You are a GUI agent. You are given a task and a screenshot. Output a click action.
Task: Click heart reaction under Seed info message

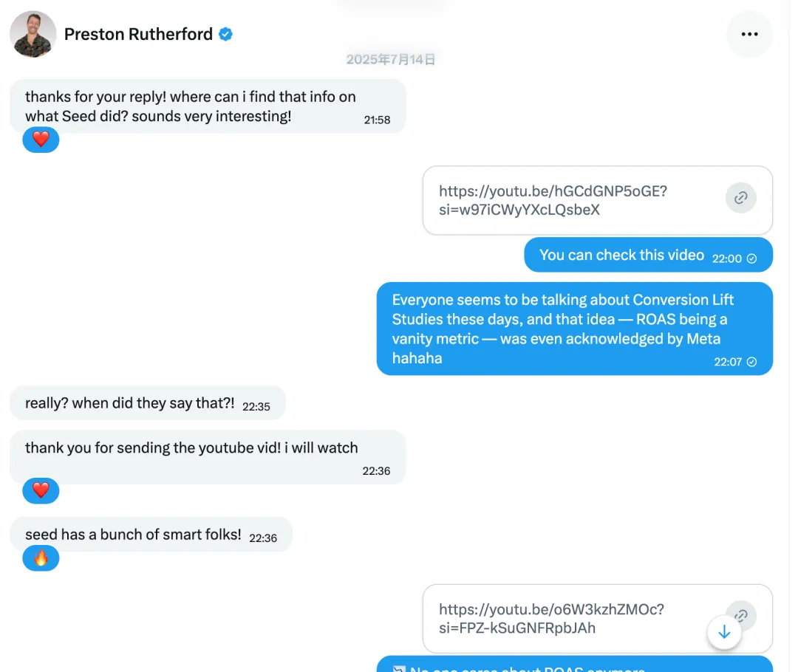[x=41, y=139]
